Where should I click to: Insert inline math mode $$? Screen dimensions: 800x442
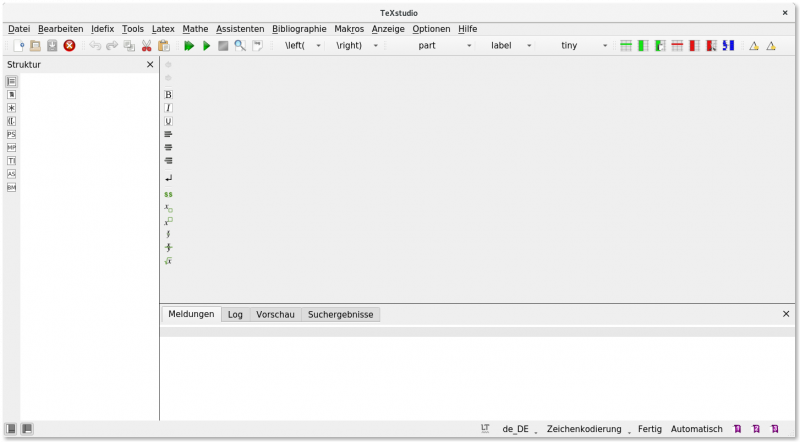(x=168, y=194)
